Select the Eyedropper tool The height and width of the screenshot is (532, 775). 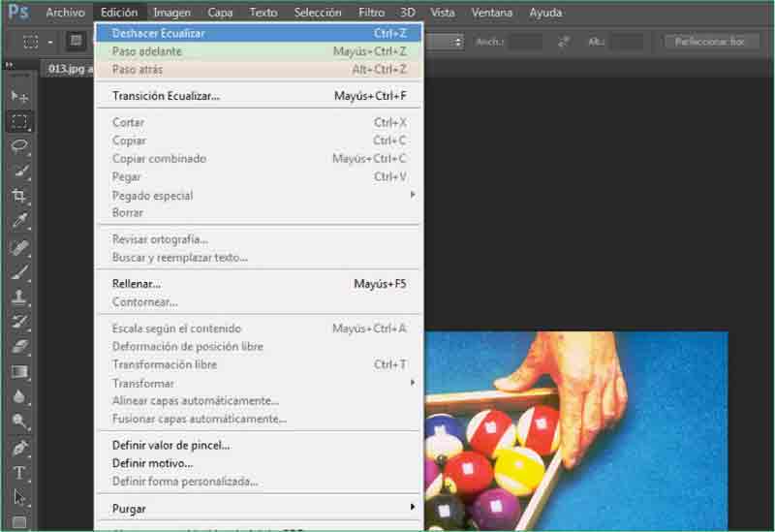[x=18, y=221]
